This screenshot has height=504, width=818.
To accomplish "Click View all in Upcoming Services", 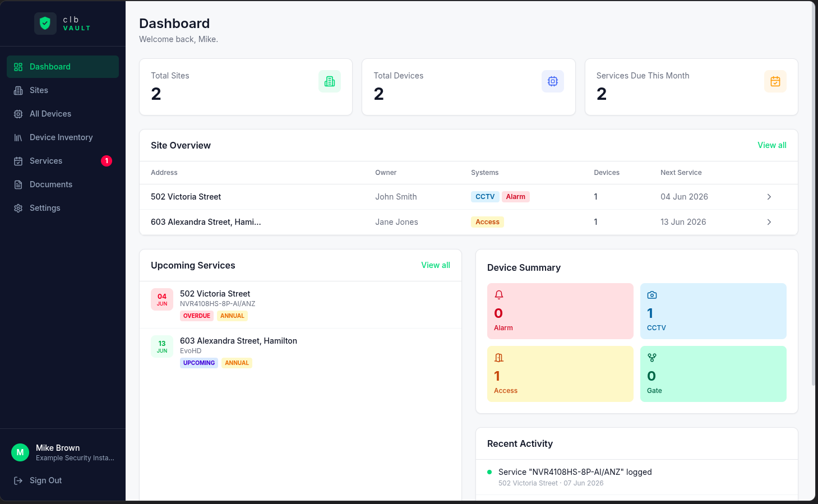I will 436,265.
